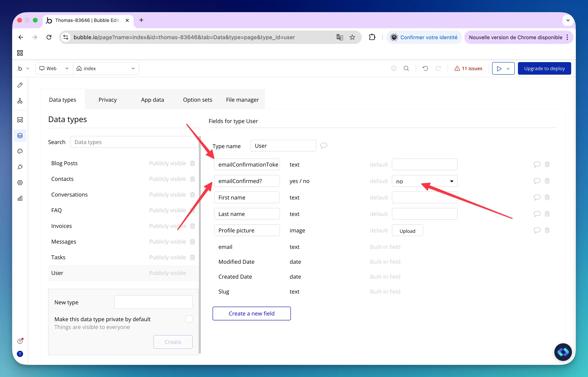The height and width of the screenshot is (377, 588).
Task: Click Upload for Profile picture default
Action: point(407,231)
